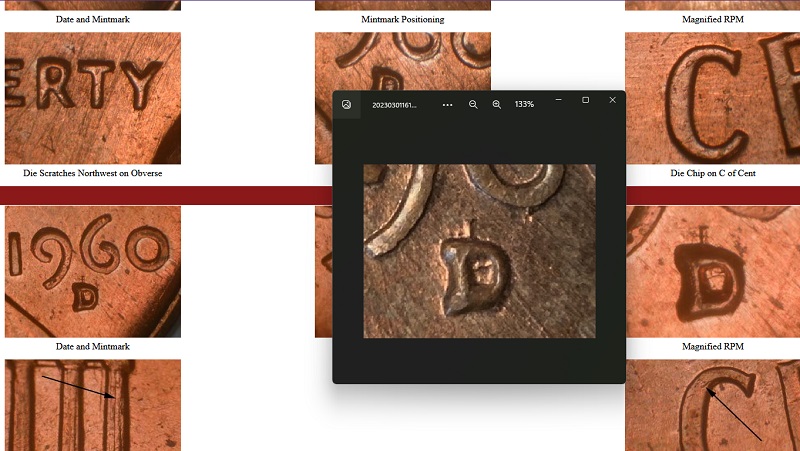Click the 'Die Scratches Northwest on Obverse' caption
Image resolution: width=800 pixels, height=451 pixels.
click(x=92, y=173)
